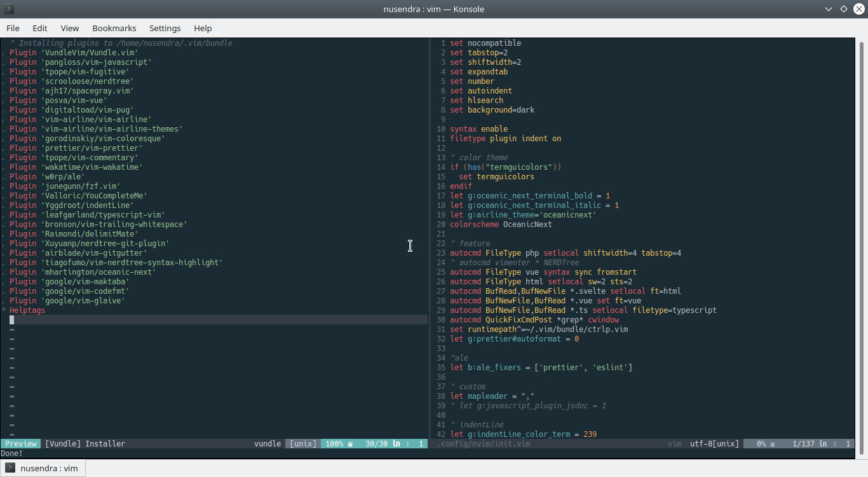
Task: Click the Plugin 'leafgarland/typescript-vim' line
Action: 87,215
